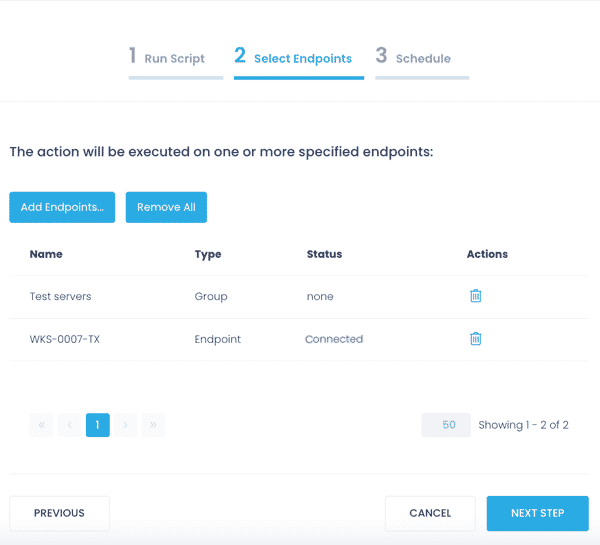Click the PREVIOUS button
The width and height of the screenshot is (600, 545).
[59, 513]
